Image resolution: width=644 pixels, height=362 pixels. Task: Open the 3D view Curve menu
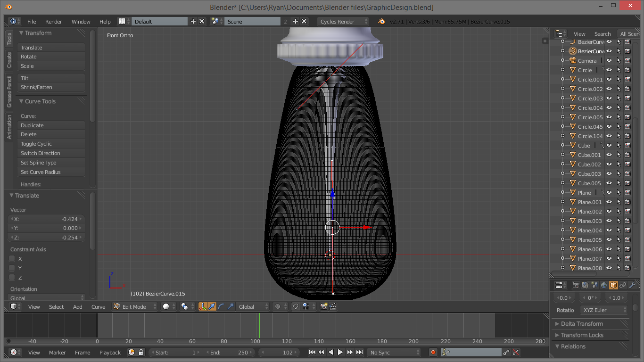point(99,307)
